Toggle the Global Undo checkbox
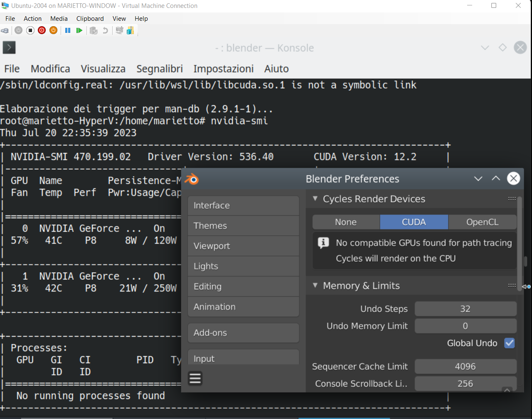This screenshot has height=419, width=532. tap(509, 343)
